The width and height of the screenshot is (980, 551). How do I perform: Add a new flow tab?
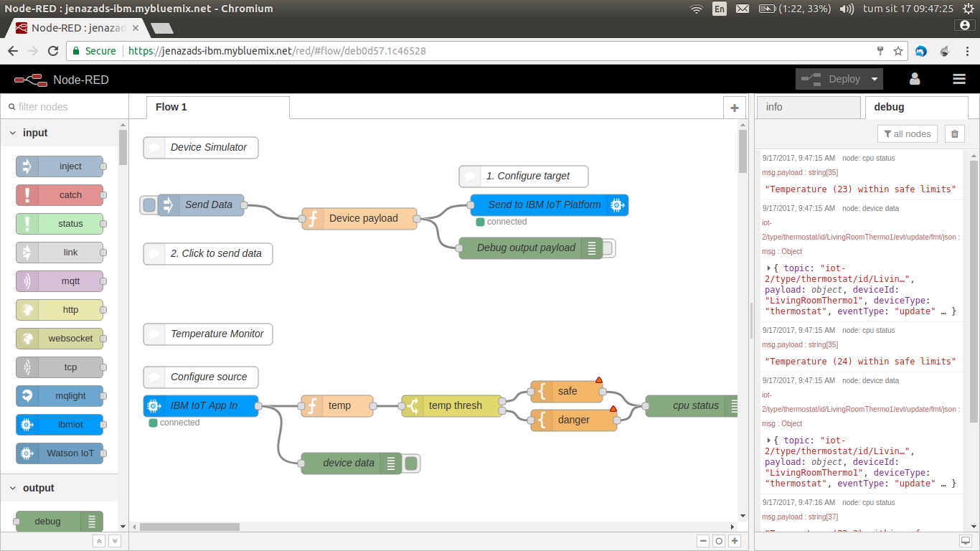pyautogui.click(x=734, y=108)
